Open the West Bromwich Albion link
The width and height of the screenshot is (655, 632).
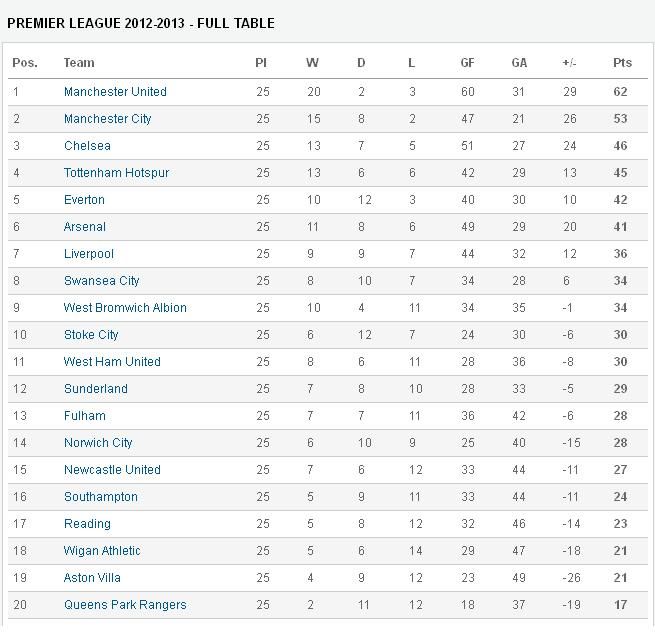click(x=125, y=308)
